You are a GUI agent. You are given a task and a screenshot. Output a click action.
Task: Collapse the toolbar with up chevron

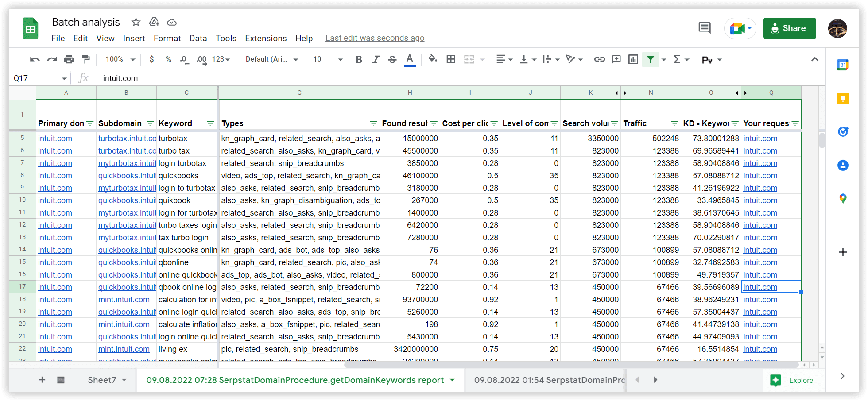pyautogui.click(x=815, y=59)
